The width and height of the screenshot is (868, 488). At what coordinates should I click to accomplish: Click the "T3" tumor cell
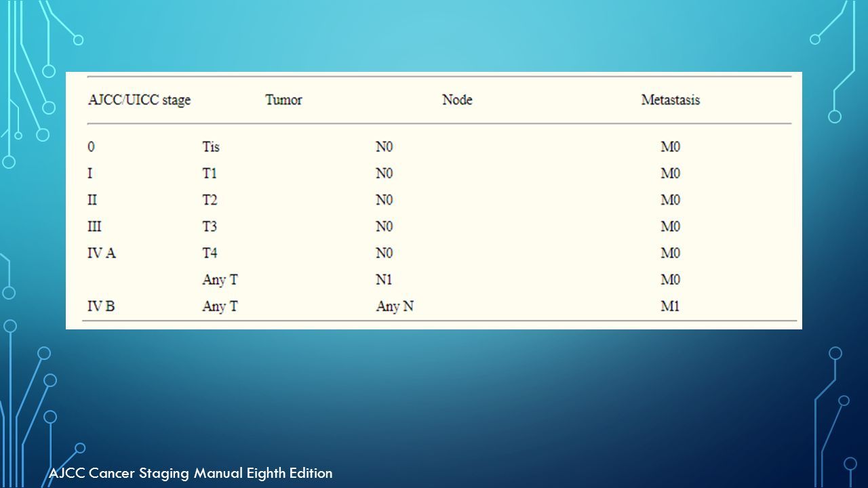click(210, 226)
